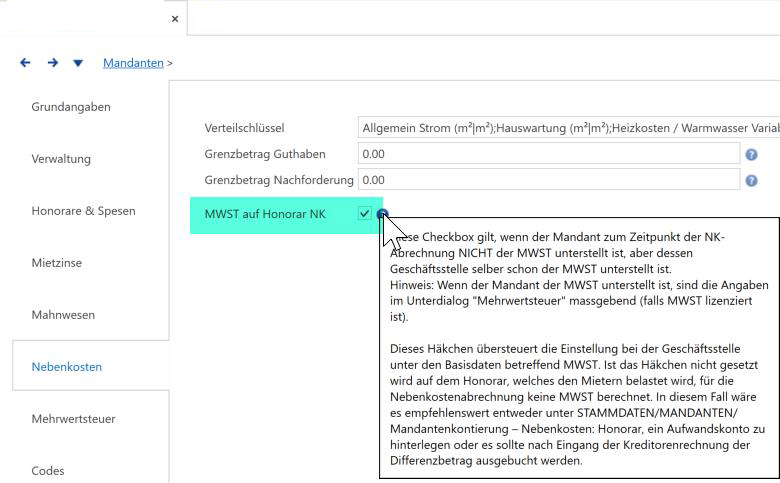Click the MWST auf Honorar NK label
Viewport: 780px width, 483px height.
(265, 214)
